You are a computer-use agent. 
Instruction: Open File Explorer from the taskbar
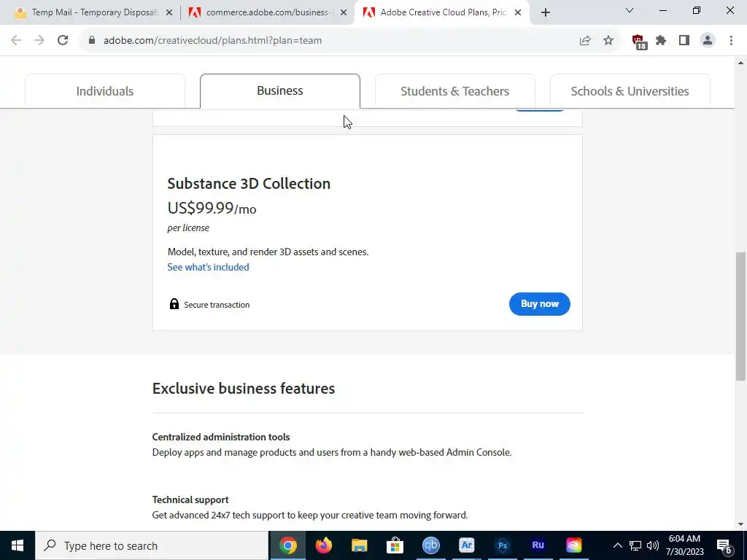pyautogui.click(x=359, y=545)
